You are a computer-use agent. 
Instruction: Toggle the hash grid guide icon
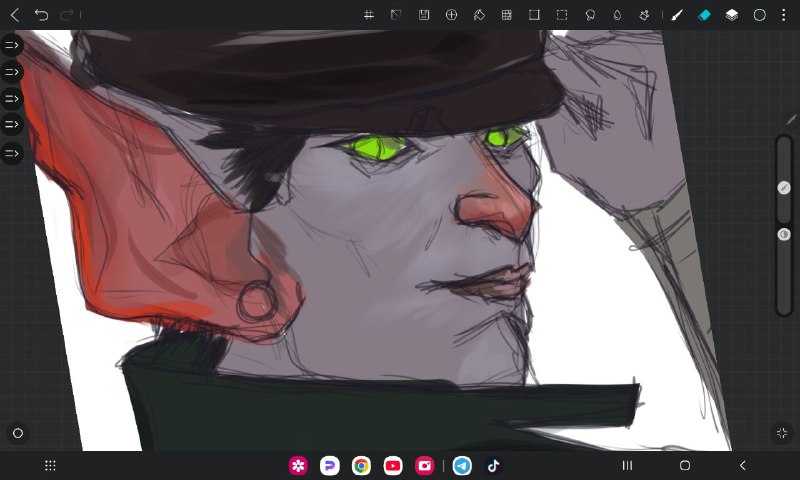tap(369, 15)
